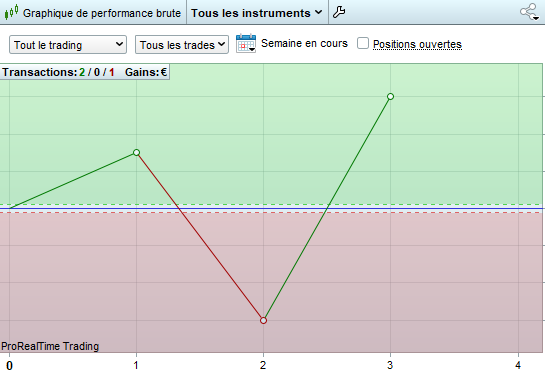This screenshot has width=545, height=373.
Task: Select the trade 3 green data point
Action: pyautogui.click(x=390, y=96)
